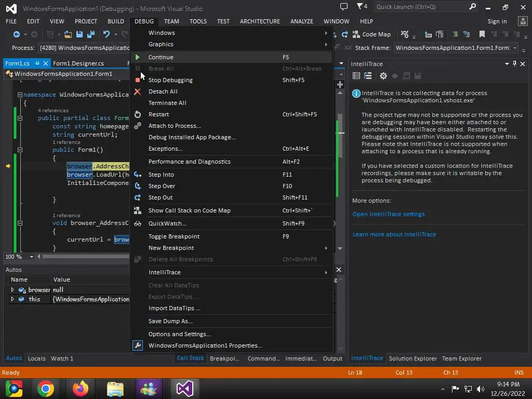Click the Quick Launch search magnifier icon
Screen dimensions: 532x399
pos(472,6)
